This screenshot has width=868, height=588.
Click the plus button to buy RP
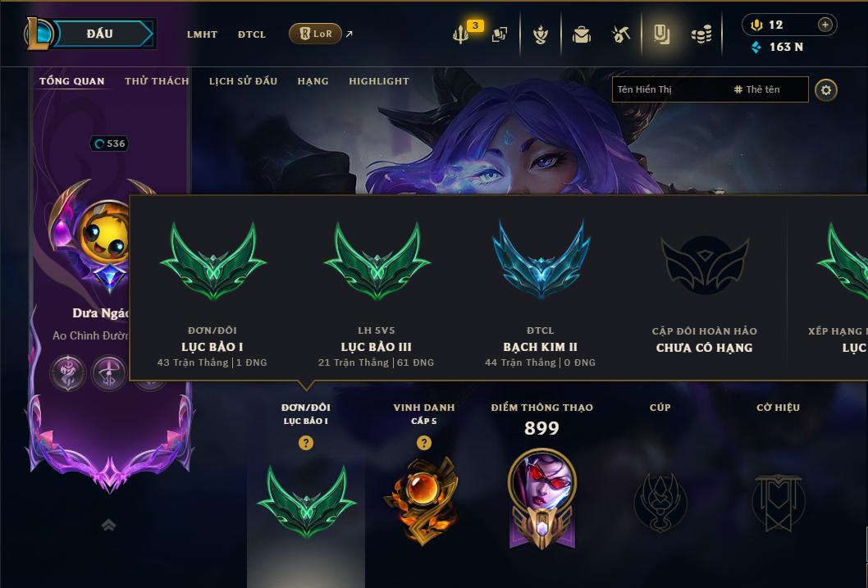(x=825, y=25)
